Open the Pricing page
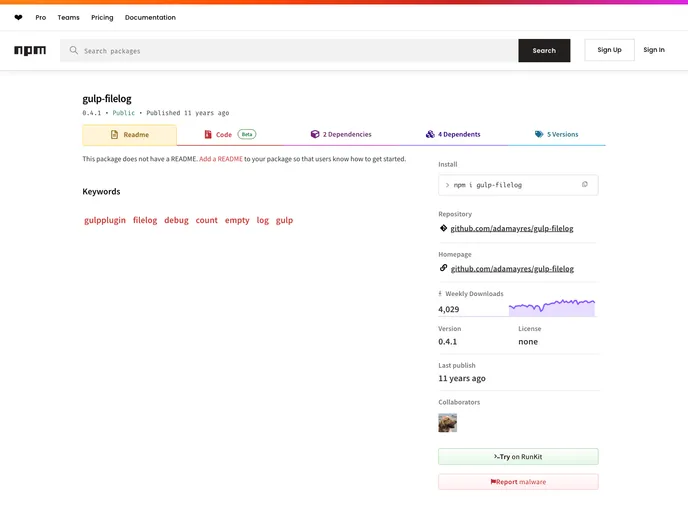 coord(102,18)
